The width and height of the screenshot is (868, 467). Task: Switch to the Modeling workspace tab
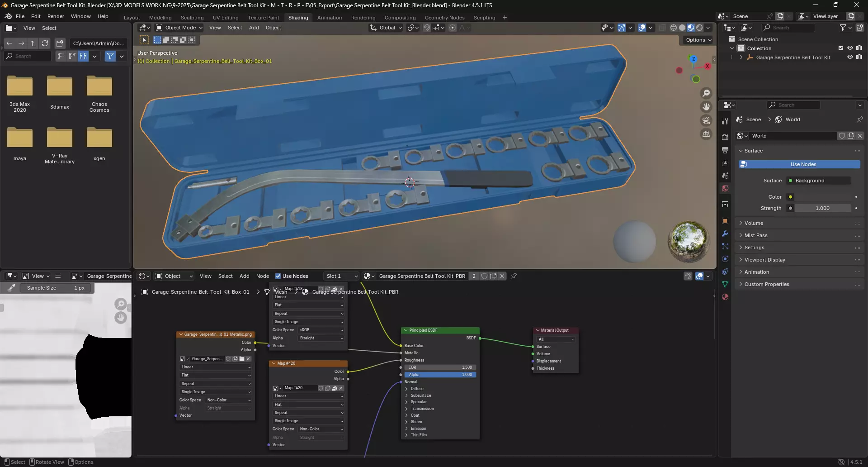click(x=160, y=18)
